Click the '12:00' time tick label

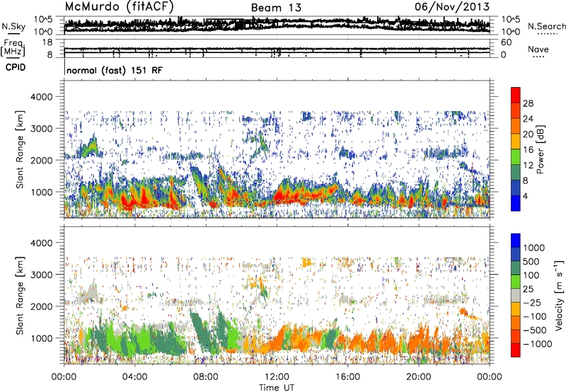coord(277,377)
